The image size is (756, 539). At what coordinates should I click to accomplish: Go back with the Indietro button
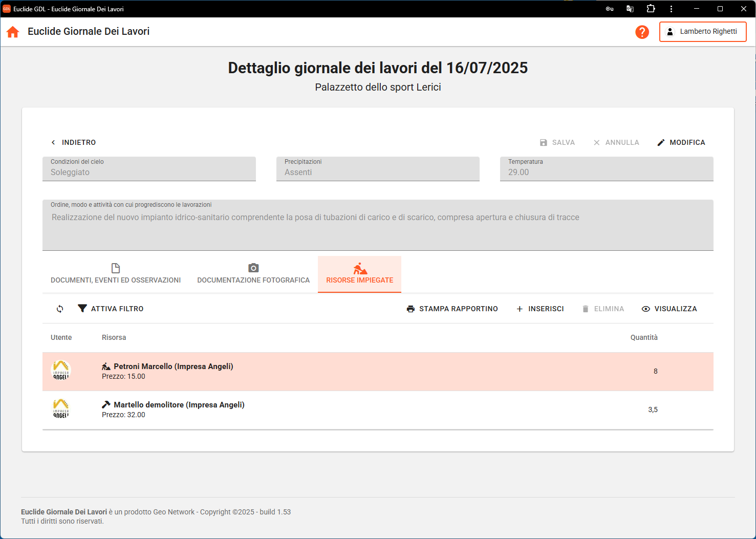coord(73,142)
